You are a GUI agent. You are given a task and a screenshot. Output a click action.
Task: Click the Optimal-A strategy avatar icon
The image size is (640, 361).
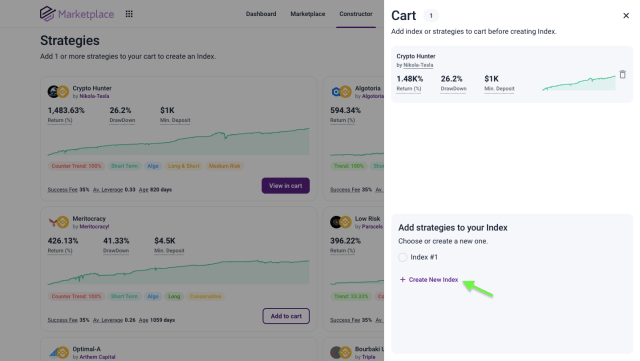[x=58, y=352]
